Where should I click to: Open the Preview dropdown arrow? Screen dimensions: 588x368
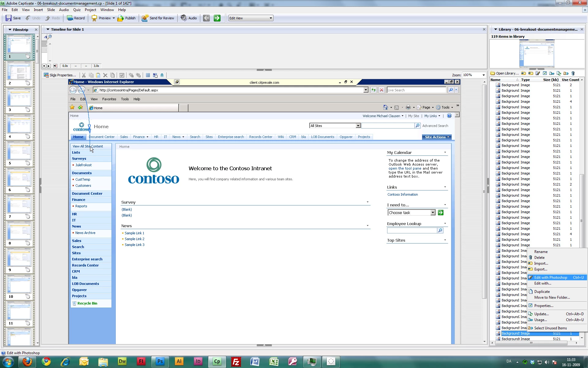114,18
